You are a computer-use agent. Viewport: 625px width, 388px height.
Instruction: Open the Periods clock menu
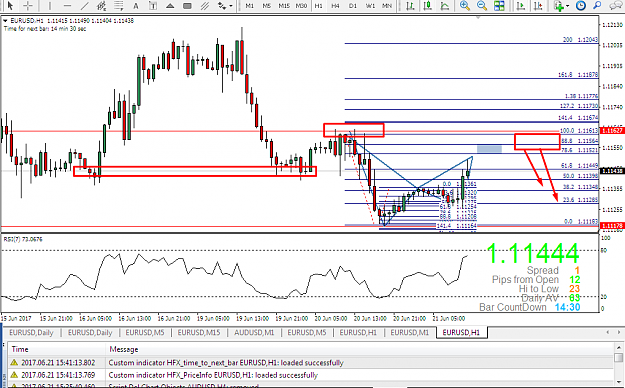[x=581, y=6]
